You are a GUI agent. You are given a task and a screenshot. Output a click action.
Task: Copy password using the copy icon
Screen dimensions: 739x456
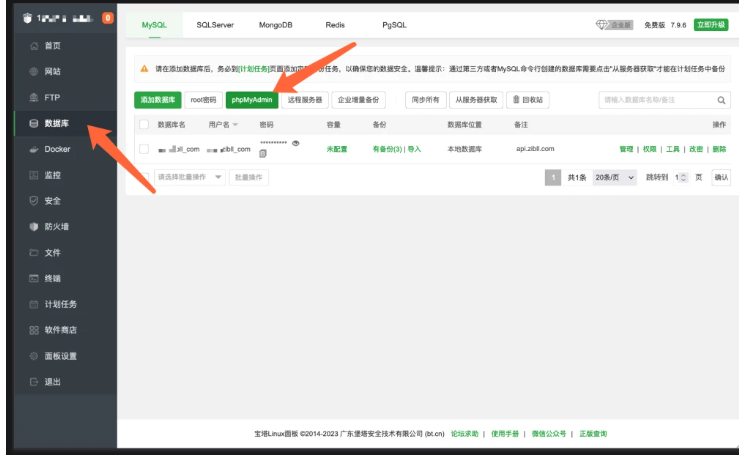click(263, 154)
